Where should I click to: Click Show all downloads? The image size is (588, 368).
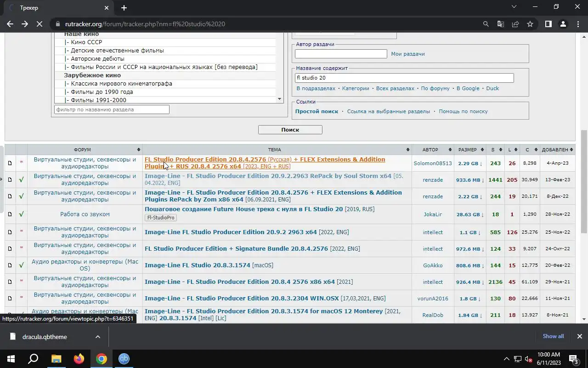tap(553, 336)
